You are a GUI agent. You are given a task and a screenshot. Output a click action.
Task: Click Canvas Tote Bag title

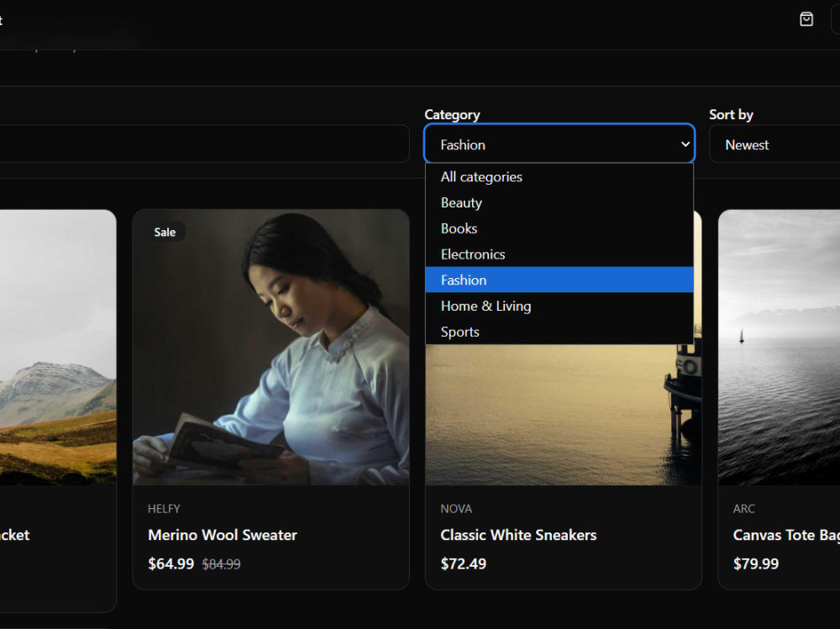point(786,535)
